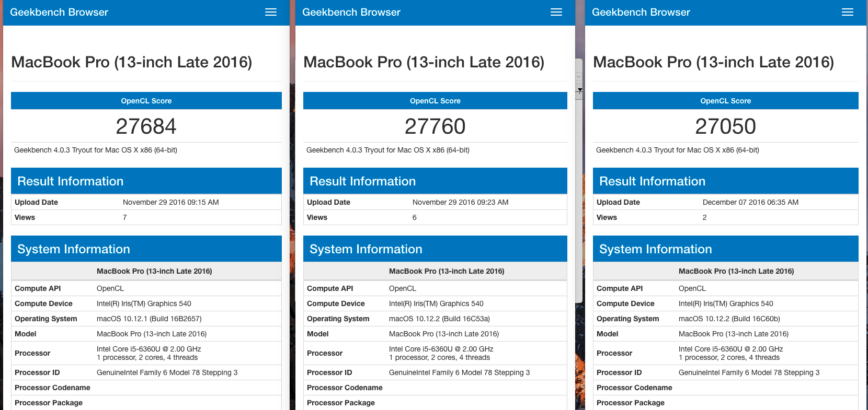Click the Views value 2
868x410 pixels.
coord(705,217)
